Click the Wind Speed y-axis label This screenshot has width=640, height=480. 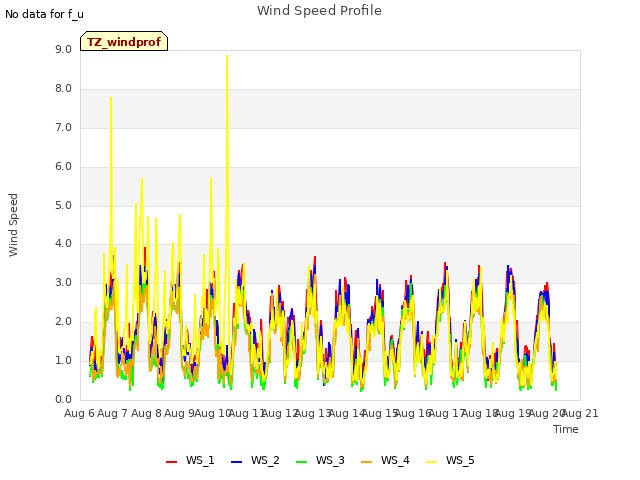coord(13,225)
